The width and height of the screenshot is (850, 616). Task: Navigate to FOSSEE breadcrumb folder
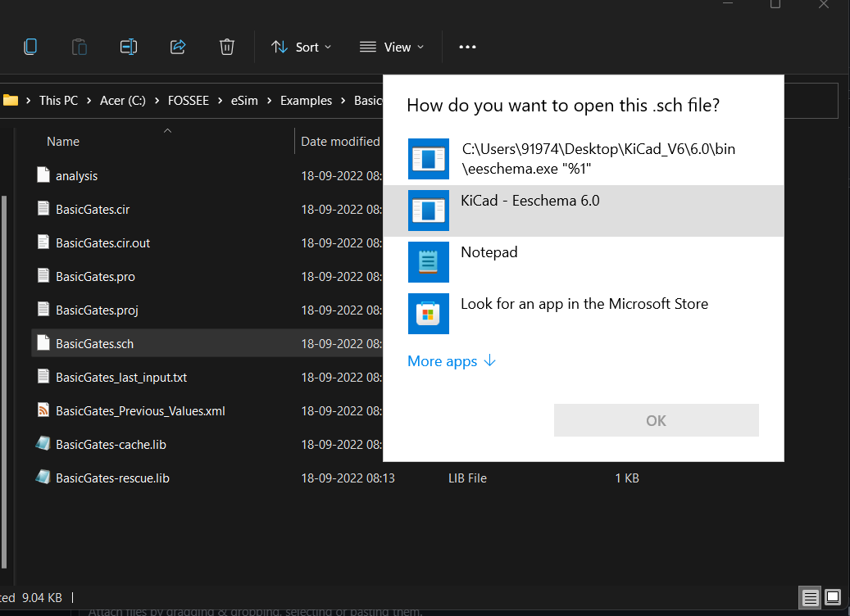click(x=188, y=100)
